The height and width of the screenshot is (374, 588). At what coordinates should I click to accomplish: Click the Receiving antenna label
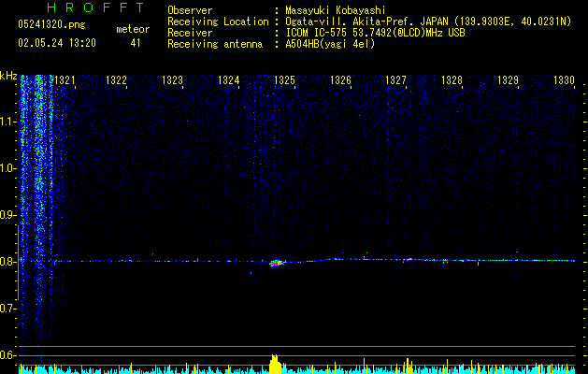215,44
